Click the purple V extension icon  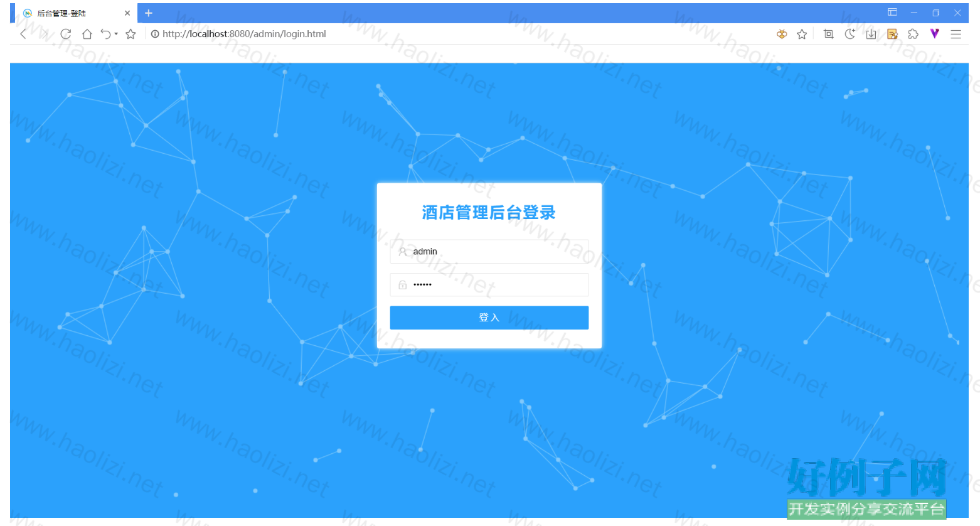(x=934, y=34)
